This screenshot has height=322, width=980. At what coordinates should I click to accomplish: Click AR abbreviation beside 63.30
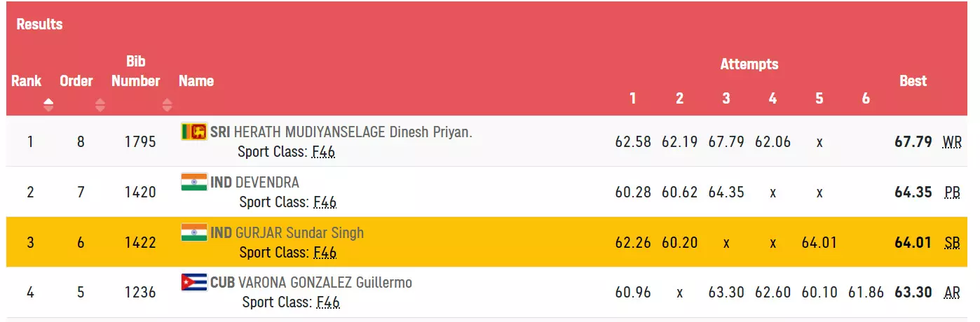click(952, 293)
